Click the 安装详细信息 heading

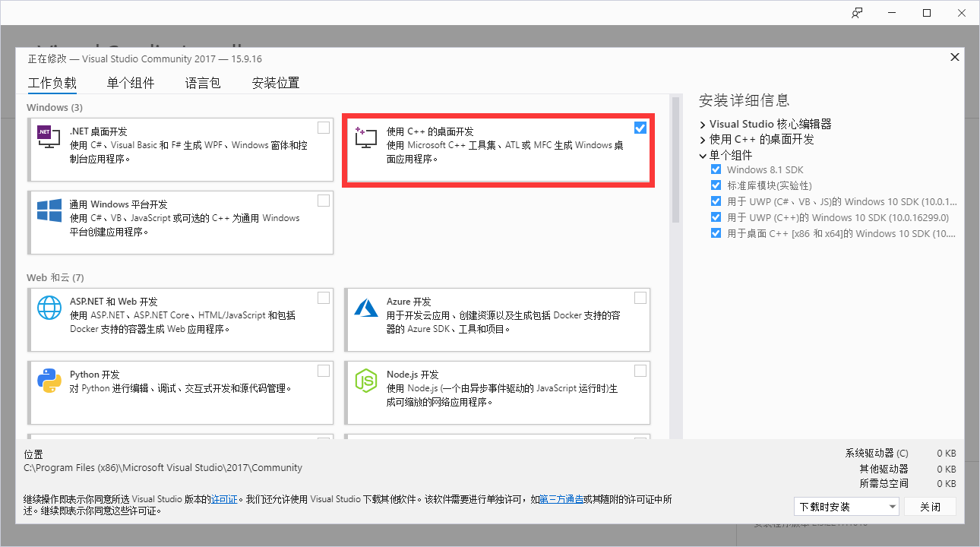pyautogui.click(x=744, y=100)
